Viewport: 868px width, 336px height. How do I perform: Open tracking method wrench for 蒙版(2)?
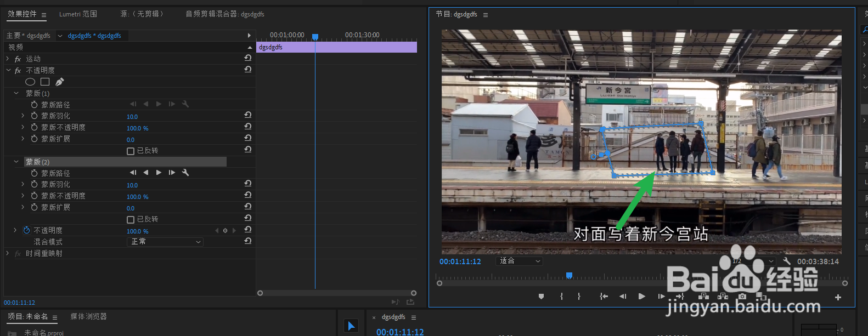(x=185, y=173)
